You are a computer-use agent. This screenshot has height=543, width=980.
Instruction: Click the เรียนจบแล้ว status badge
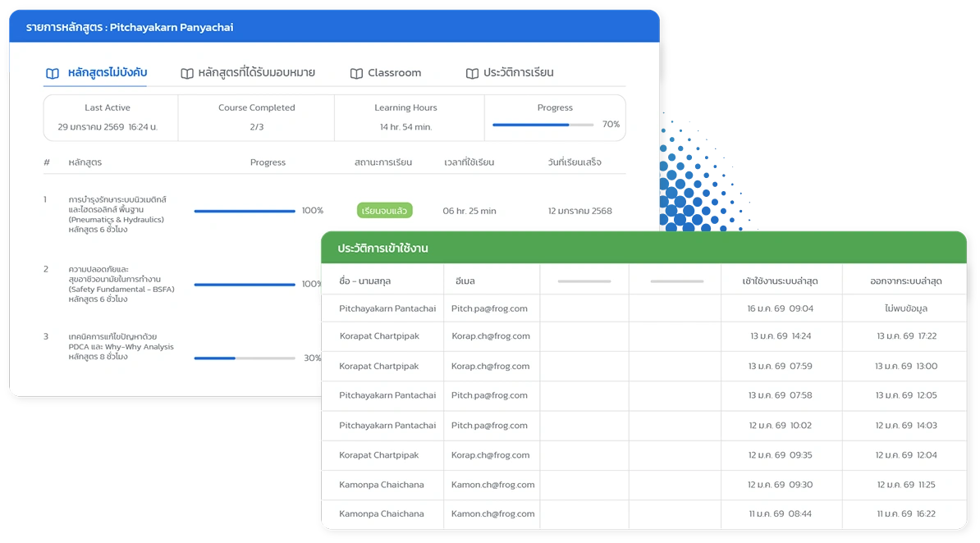[x=384, y=211]
